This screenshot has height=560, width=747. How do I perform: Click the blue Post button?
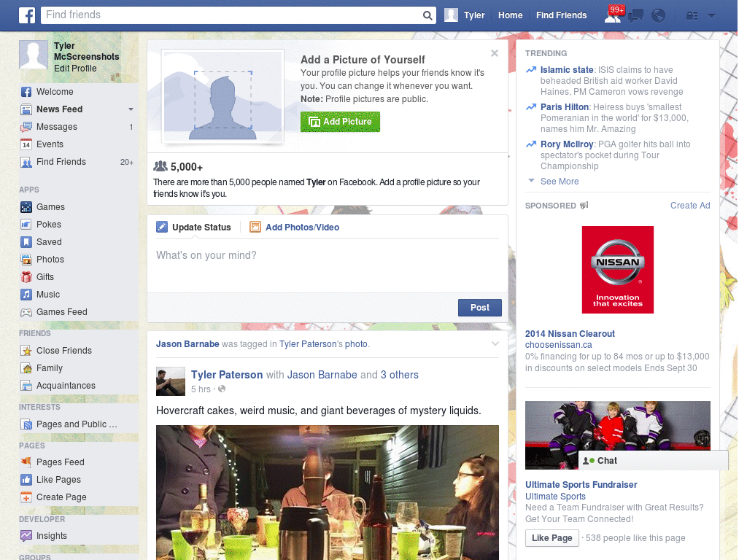pos(480,308)
